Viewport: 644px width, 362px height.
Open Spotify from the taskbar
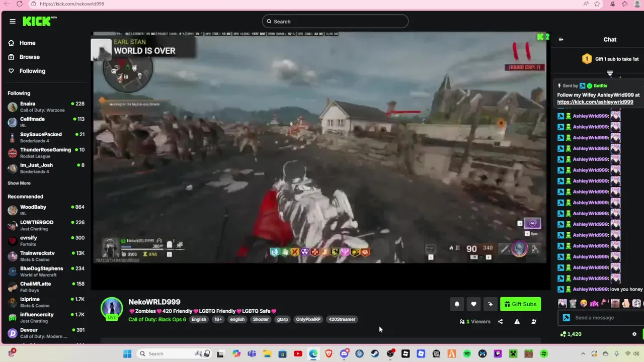tap(467, 353)
